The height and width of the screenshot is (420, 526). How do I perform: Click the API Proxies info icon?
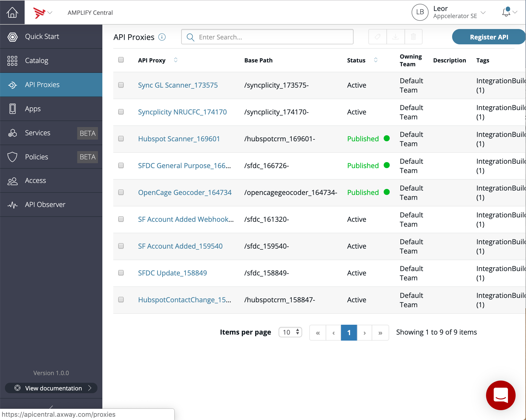[162, 37]
